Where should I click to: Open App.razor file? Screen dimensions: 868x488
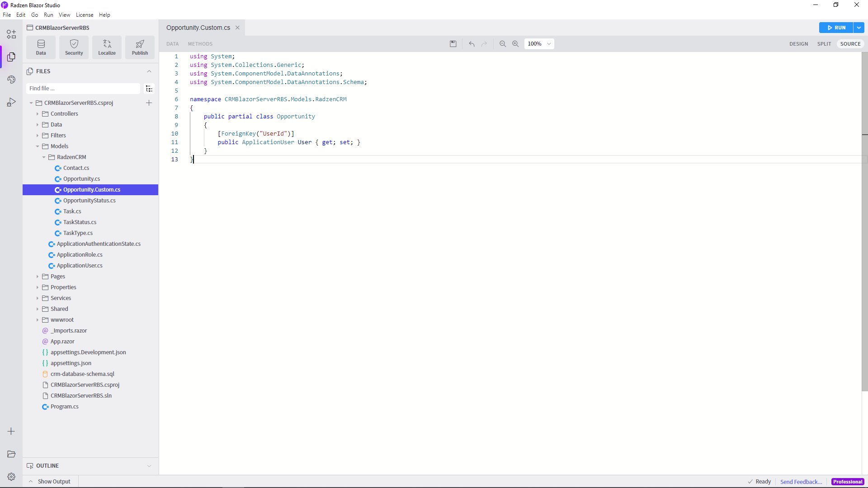point(62,342)
